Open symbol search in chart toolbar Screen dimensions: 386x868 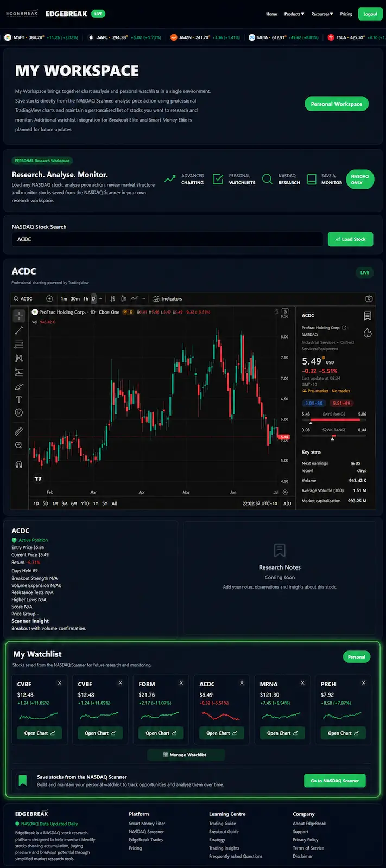(x=23, y=298)
